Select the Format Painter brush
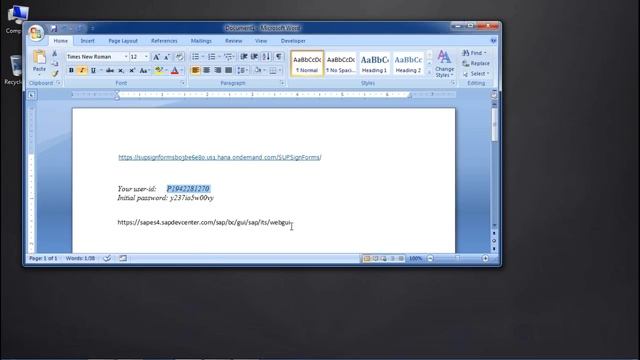This screenshot has height=360, width=640. pos(55,73)
